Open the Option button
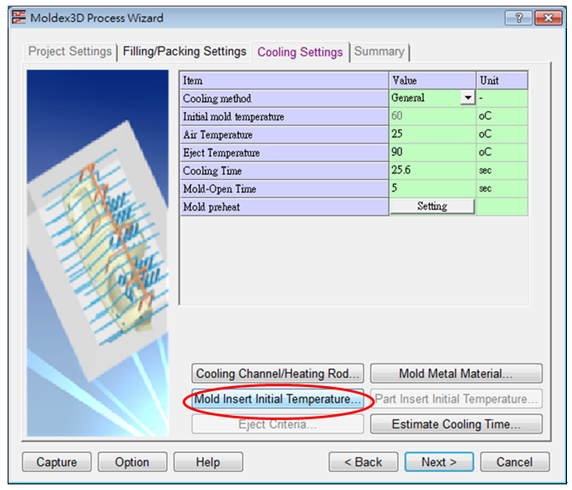Image resolution: width=572 pixels, height=490 pixels. [x=132, y=462]
